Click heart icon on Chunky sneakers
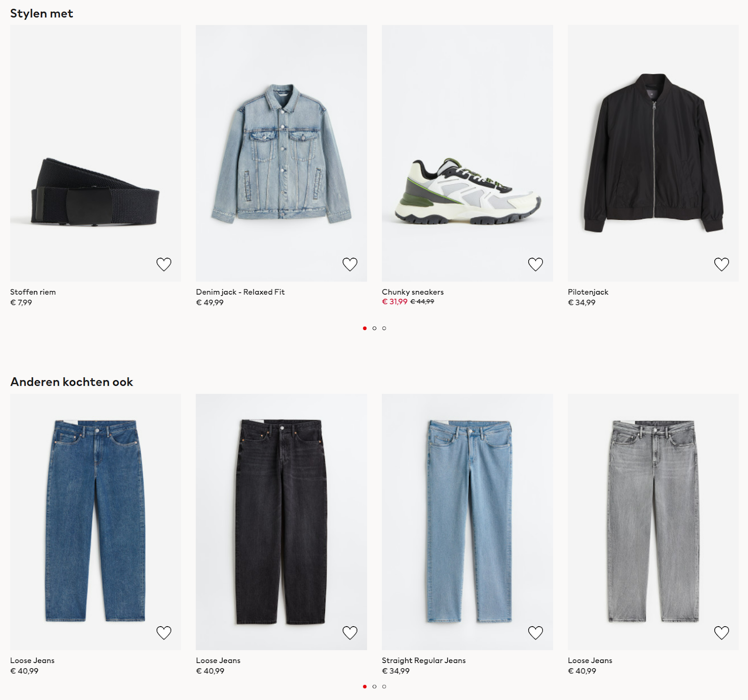 pyautogui.click(x=535, y=264)
